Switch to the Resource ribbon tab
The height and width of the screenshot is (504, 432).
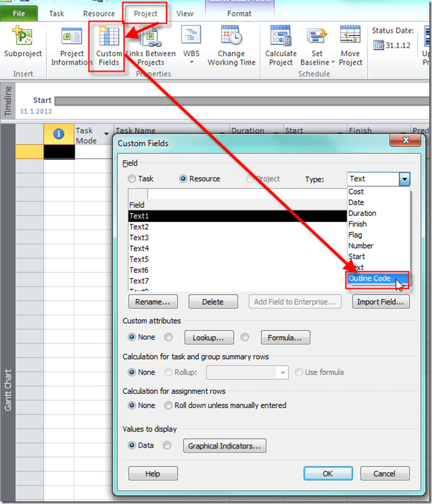(99, 13)
